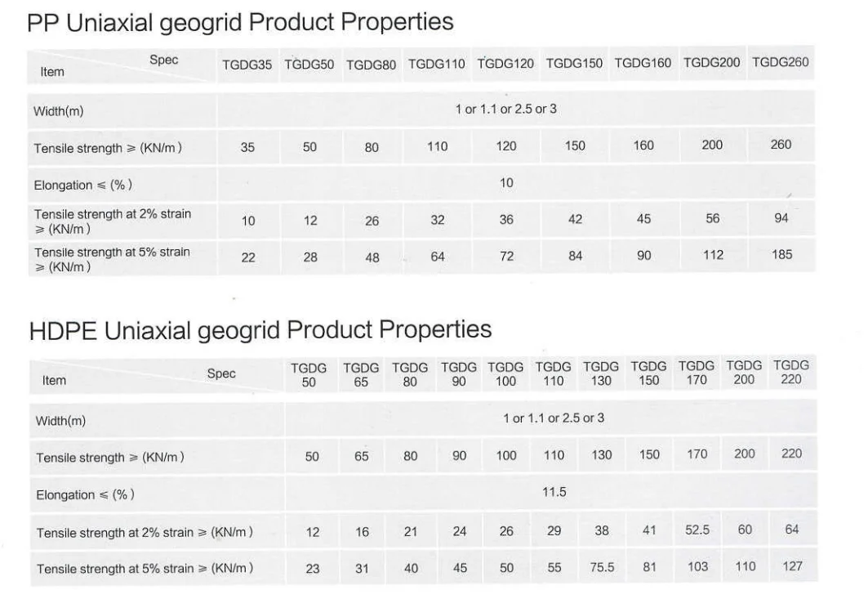Click the "HDPE Uniaxial geogrid Product Properties" heading
The height and width of the screenshot is (599, 868).
[260, 330]
